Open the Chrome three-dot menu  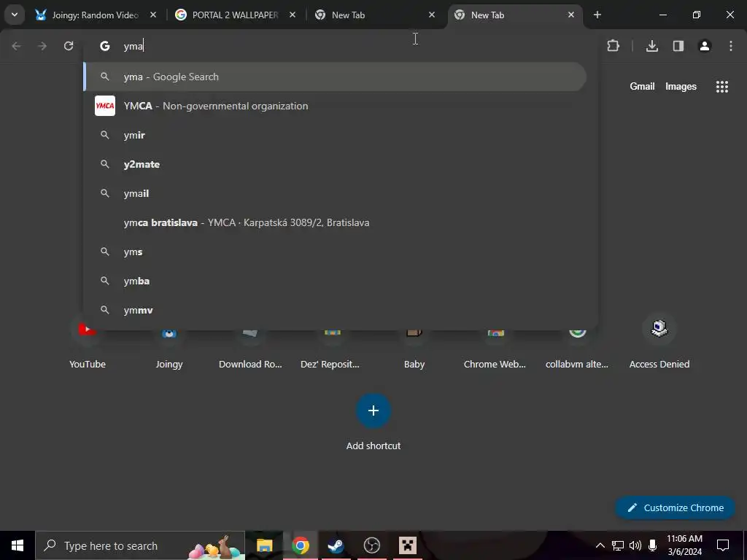pos(731,46)
